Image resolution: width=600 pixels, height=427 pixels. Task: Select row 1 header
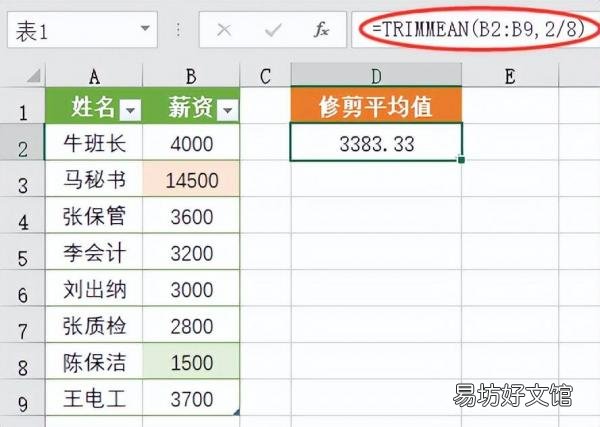(23, 106)
